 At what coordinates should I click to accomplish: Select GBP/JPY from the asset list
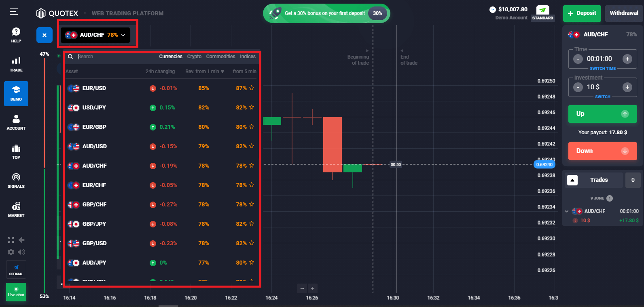pos(161,224)
